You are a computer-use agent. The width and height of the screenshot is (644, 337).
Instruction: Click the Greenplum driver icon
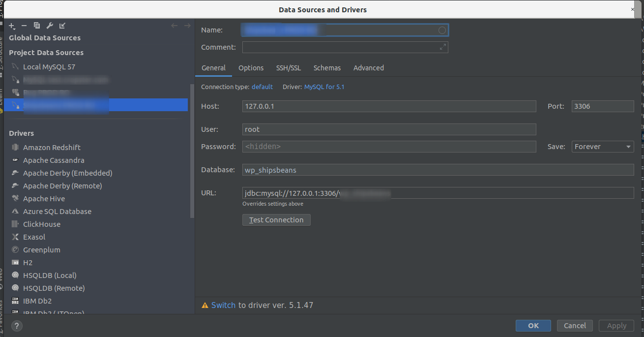pos(15,249)
